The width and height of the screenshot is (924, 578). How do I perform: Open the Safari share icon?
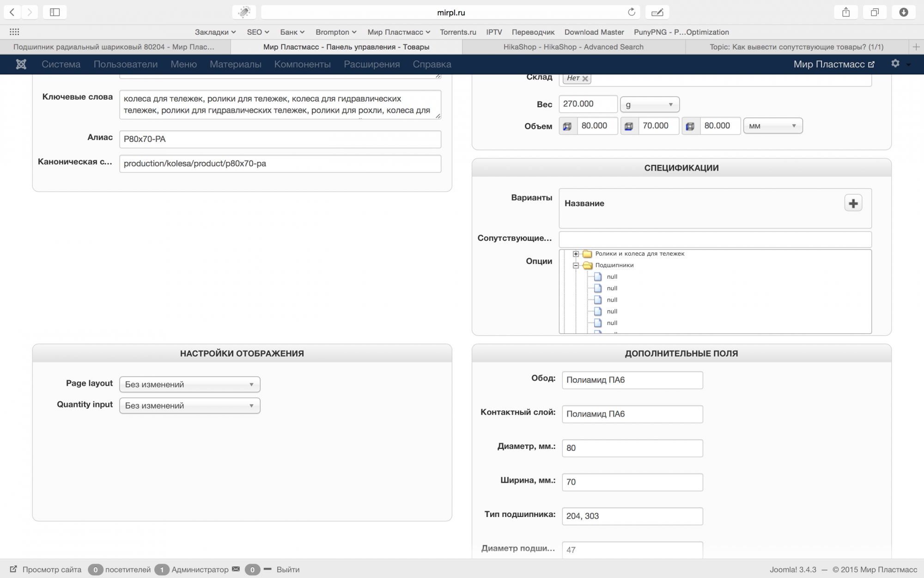tap(846, 12)
